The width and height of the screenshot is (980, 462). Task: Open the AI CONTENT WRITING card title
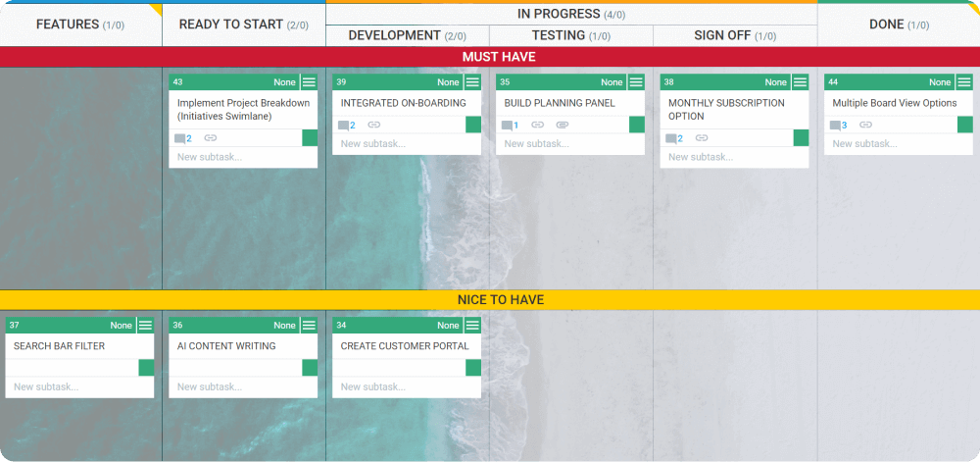[x=226, y=346]
